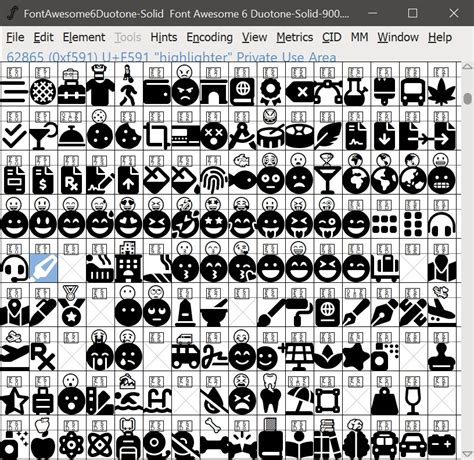Open the File menu
This screenshot has width=474, height=460.
[15, 37]
